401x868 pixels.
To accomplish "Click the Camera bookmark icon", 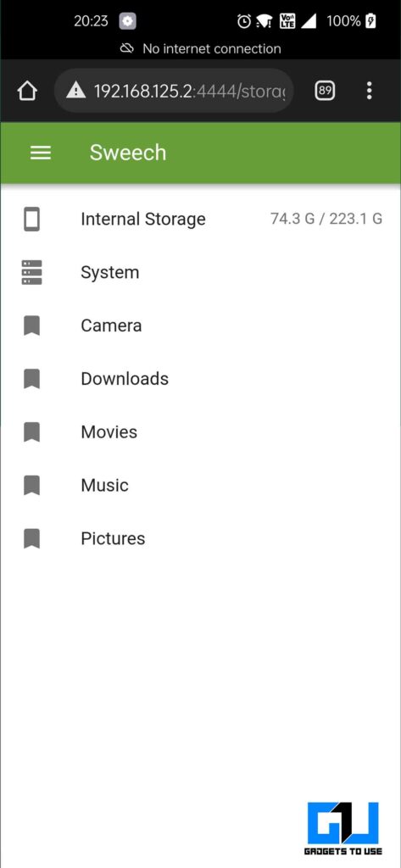I will 31,325.
